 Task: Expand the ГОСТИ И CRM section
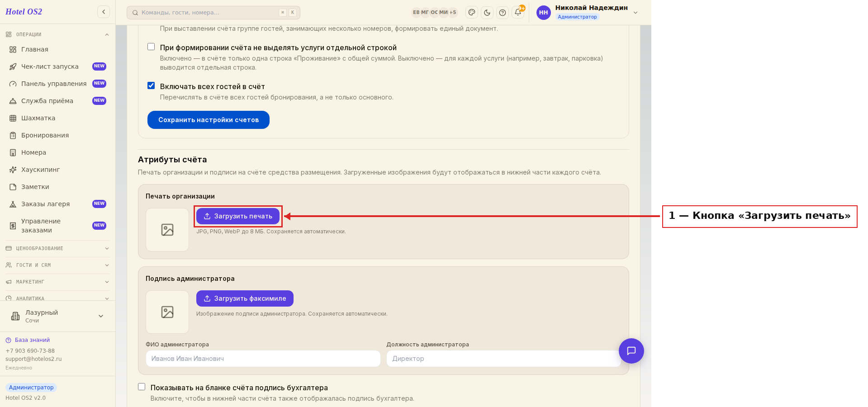click(x=57, y=265)
